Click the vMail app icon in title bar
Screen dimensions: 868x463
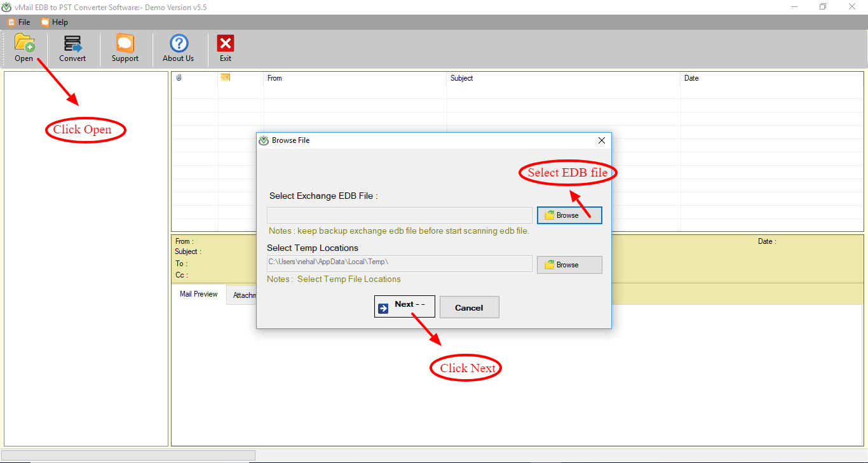7,7
